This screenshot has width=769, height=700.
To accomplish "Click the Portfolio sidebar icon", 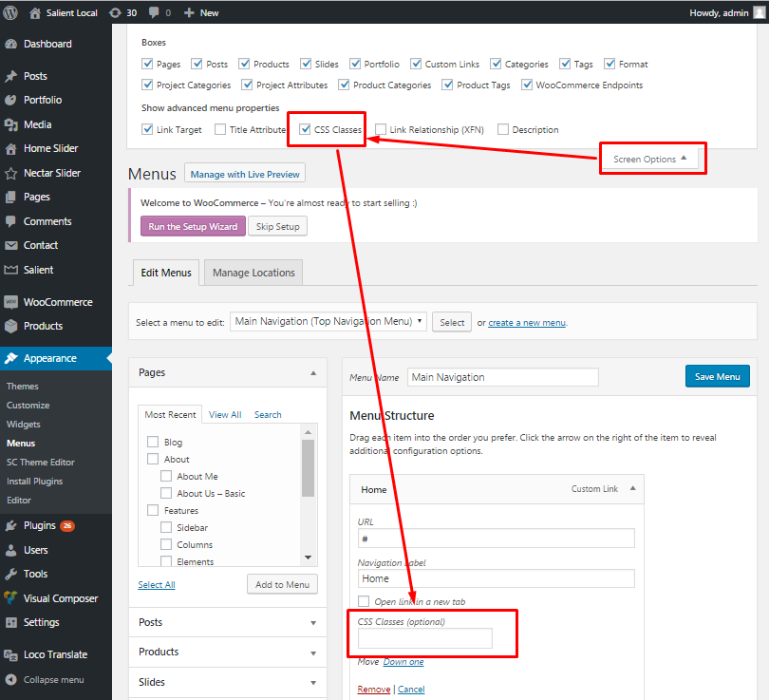I will pos(10,100).
